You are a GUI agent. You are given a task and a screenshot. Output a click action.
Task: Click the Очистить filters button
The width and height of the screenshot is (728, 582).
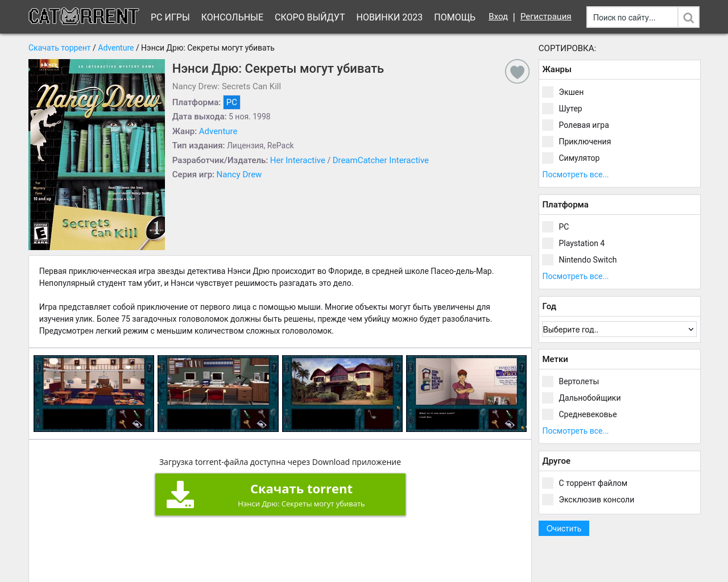[564, 529]
